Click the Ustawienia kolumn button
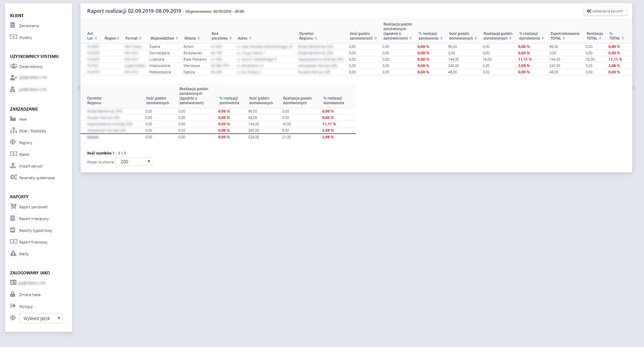This screenshot has width=644, height=347. 605,11
